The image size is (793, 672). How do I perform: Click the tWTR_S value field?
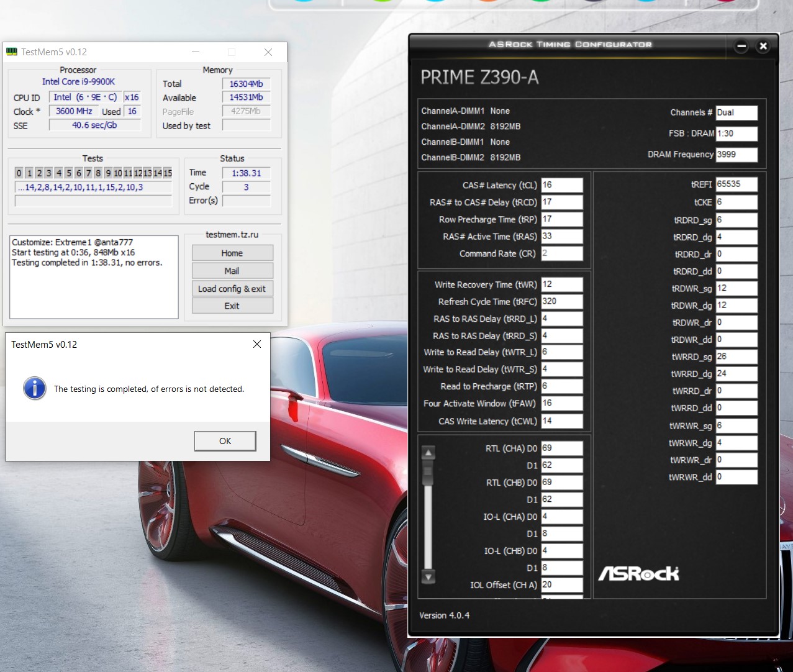click(562, 369)
